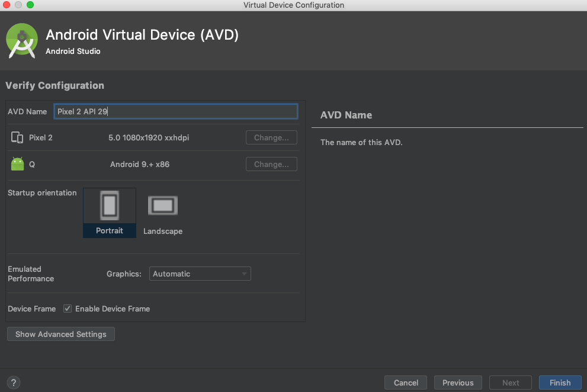This screenshot has width=587, height=392.
Task: Click the Cancel button
Action: [406, 383]
